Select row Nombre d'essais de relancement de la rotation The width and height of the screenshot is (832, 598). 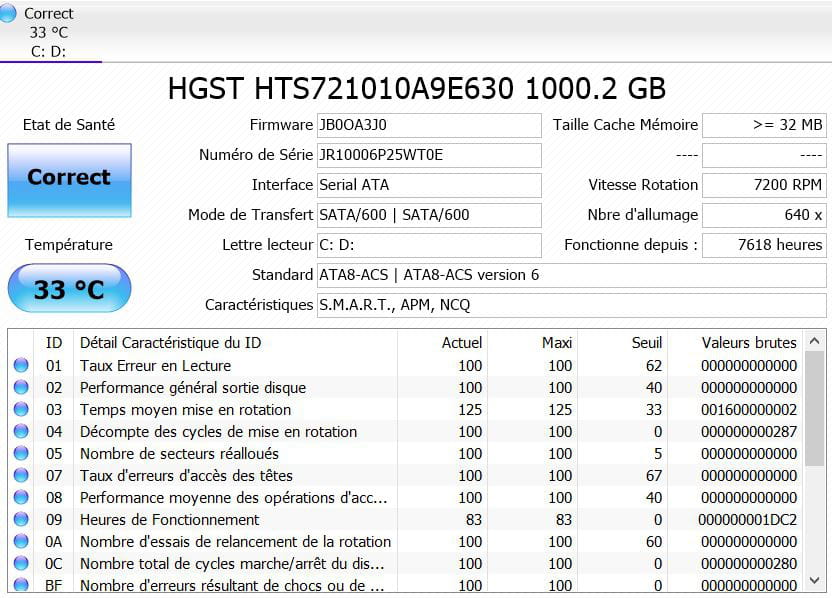(405, 542)
